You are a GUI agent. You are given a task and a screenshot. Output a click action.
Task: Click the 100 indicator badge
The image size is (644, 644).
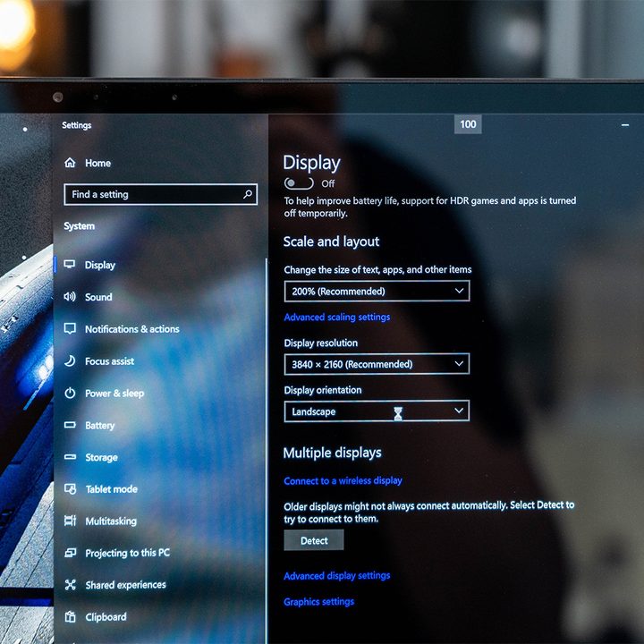click(x=468, y=124)
